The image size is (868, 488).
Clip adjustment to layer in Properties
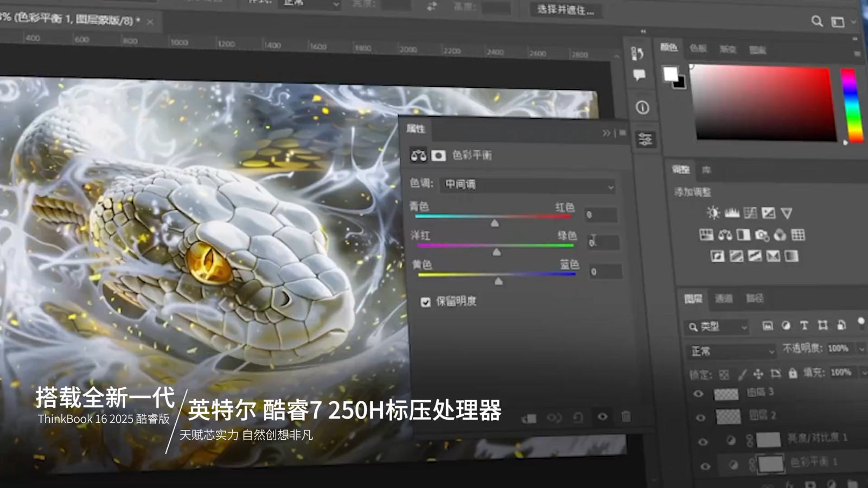(x=529, y=418)
